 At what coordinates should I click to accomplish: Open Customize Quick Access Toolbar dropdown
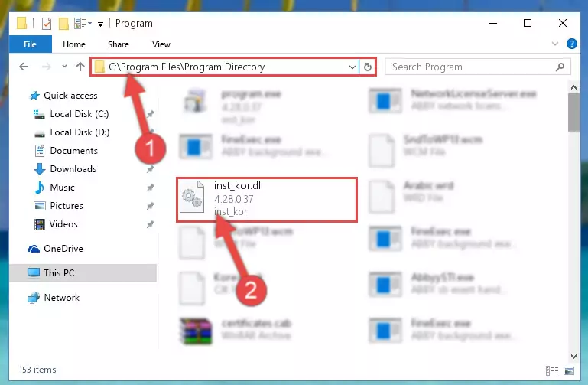coord(100,24)
